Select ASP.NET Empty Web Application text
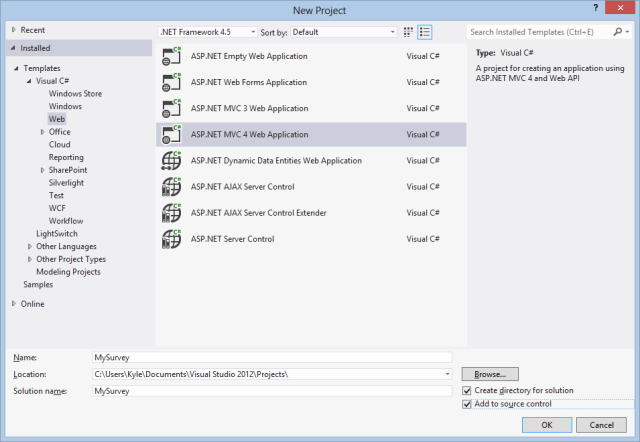 [249, 56]
